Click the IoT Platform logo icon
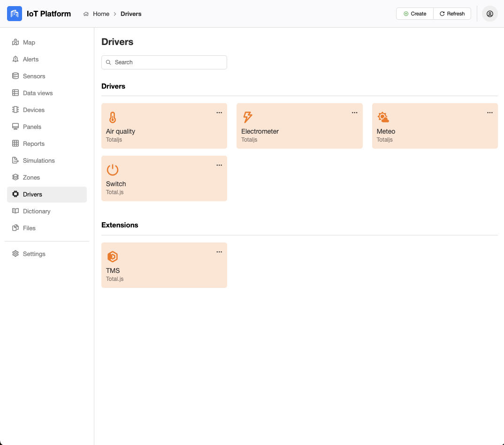The width and height of the screenshot is (504, 445). pos(15,14)
